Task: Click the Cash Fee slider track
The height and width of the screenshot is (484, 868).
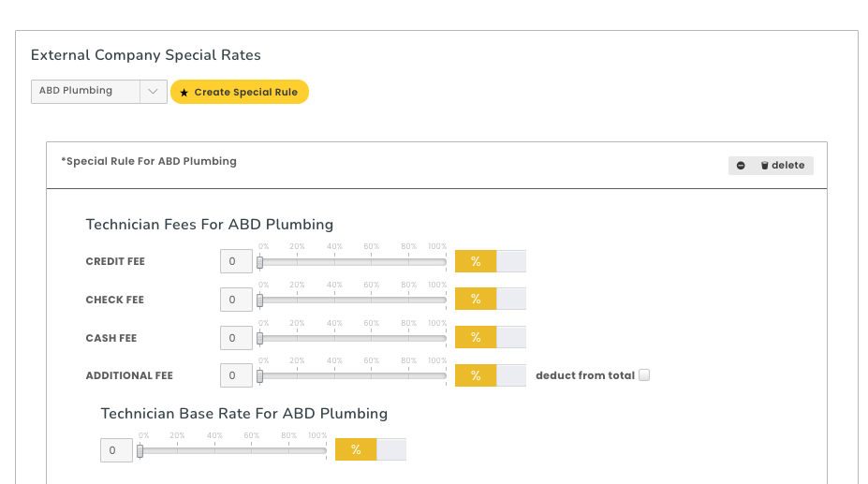Action: point(353,338)
